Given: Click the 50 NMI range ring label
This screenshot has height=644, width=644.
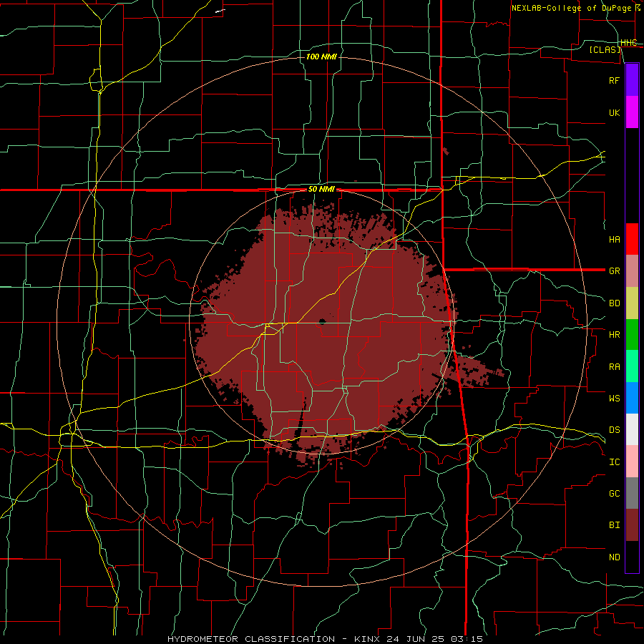Looking at the screenshot, I should click(x=321, y=189).
